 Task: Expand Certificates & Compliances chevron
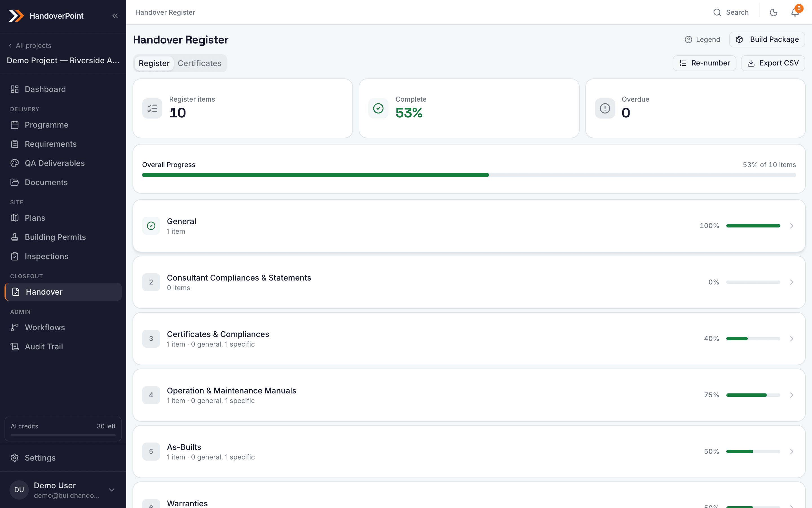791,339
